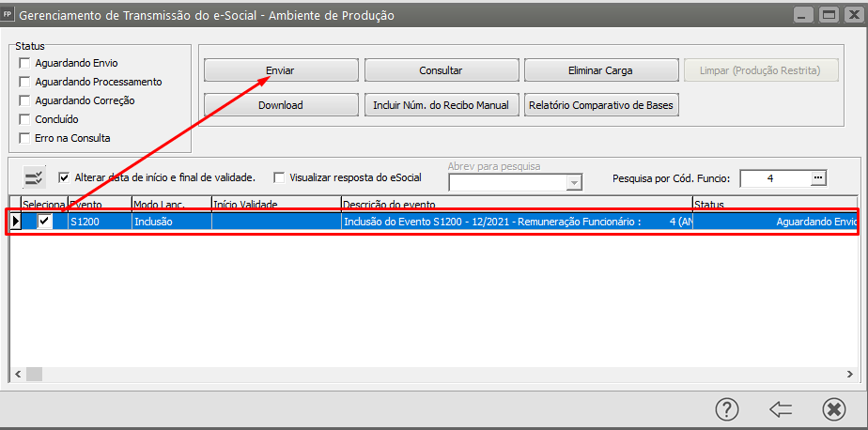Click the FP application icon in title bar
Image resolution: width=868 pixels, height=430 pixels.
(x=8, y=16)
